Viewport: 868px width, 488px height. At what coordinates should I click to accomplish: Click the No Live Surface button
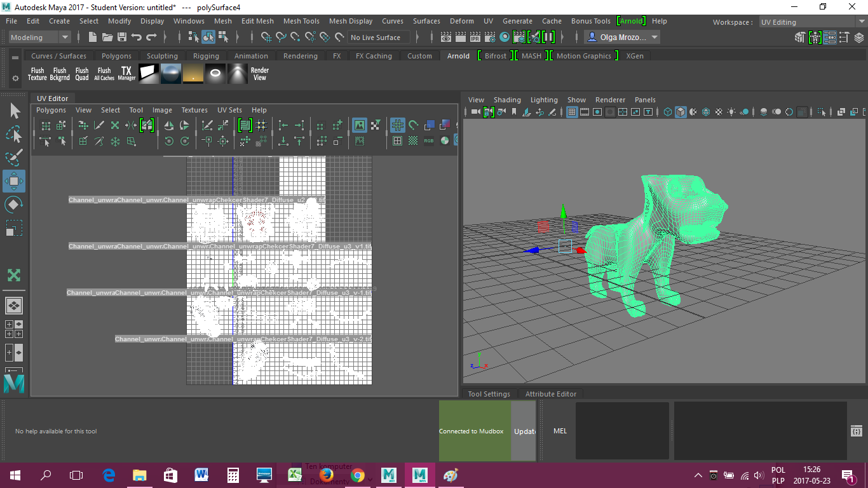click(x=378, y=37)
